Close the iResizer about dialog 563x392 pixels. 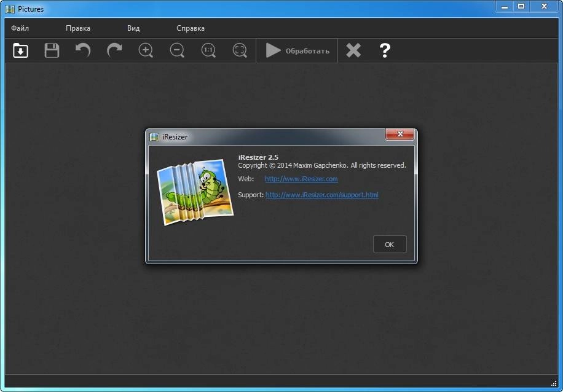pyautogui.click(x=400, y=135)
